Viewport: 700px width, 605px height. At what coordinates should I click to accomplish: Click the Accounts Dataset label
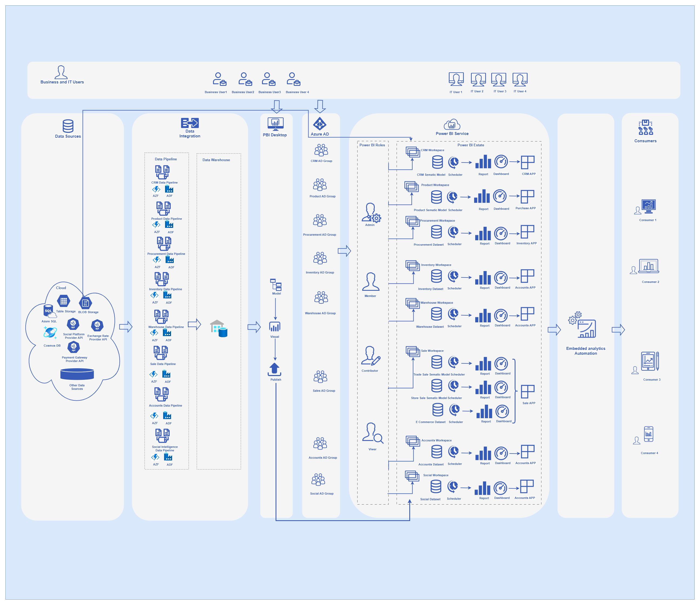(431, 464)
